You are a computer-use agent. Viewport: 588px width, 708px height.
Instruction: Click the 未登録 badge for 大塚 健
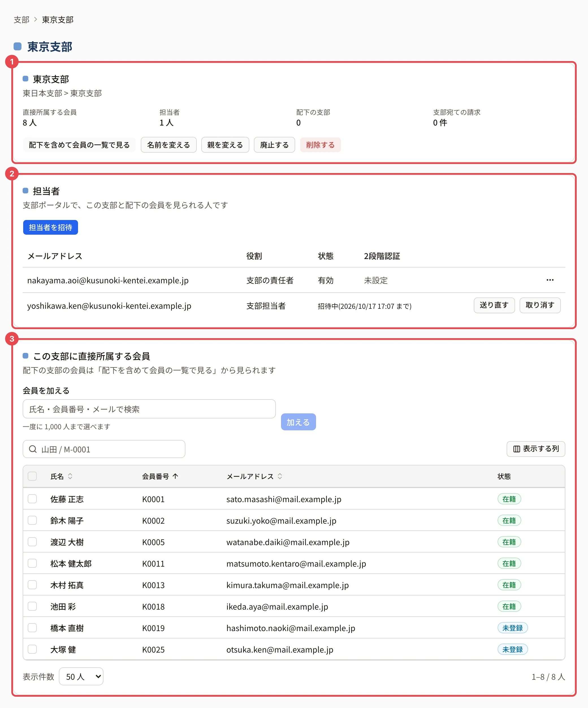(x=513, y=649)
